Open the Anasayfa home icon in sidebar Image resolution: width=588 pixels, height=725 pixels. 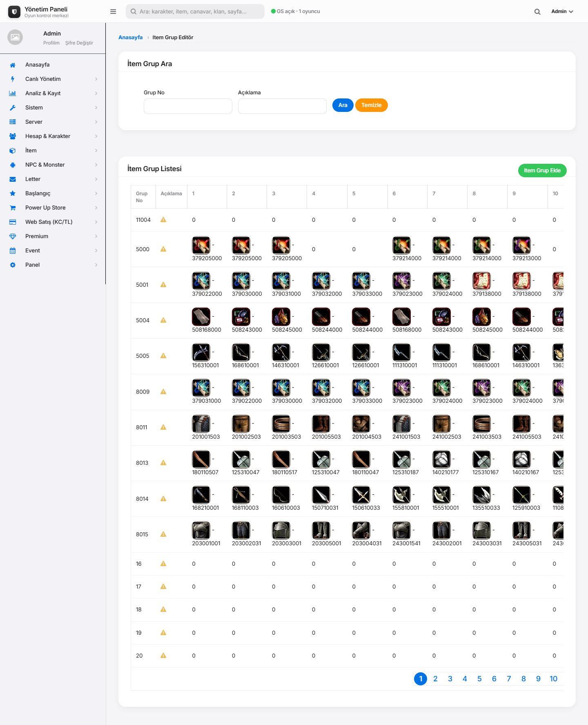[x=13, y=65]
